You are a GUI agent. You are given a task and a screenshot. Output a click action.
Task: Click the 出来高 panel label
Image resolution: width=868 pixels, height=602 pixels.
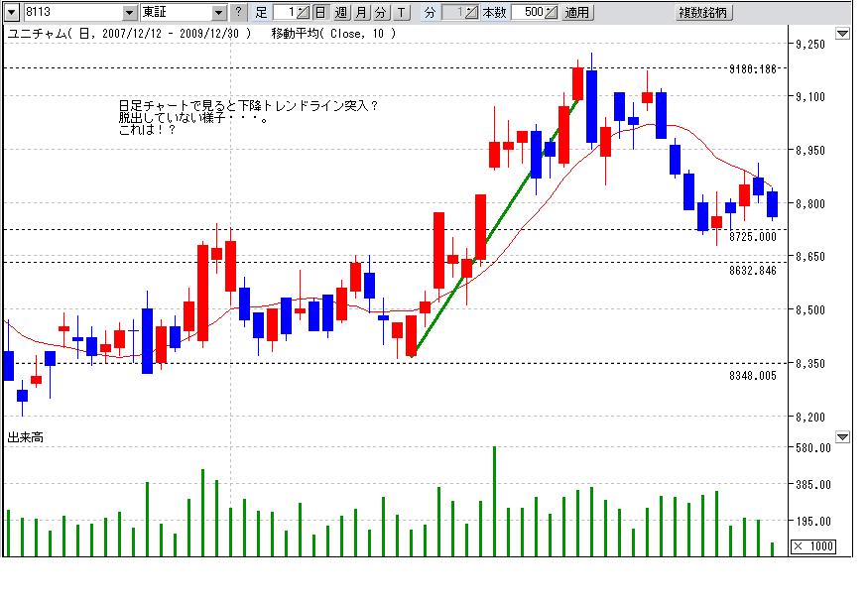click(26, 437)
